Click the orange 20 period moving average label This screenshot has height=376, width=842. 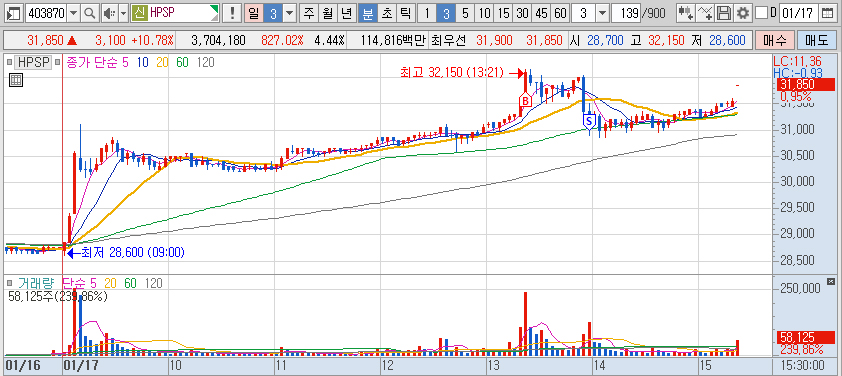click(163, 62)
